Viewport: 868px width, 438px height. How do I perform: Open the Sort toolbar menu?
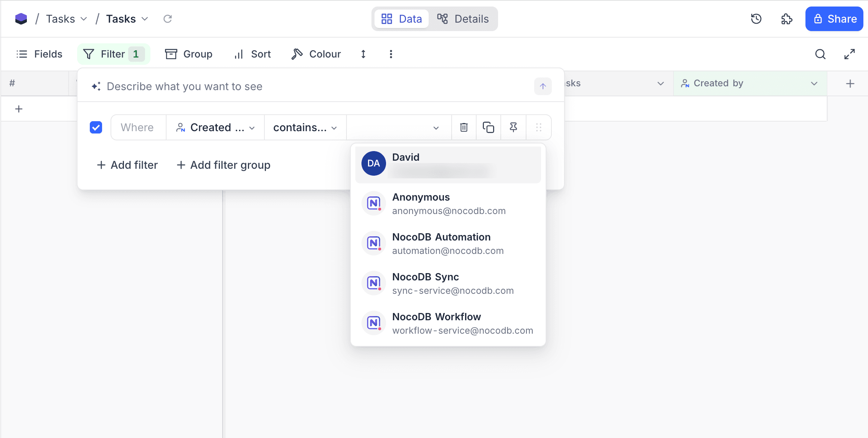[252, 54]
